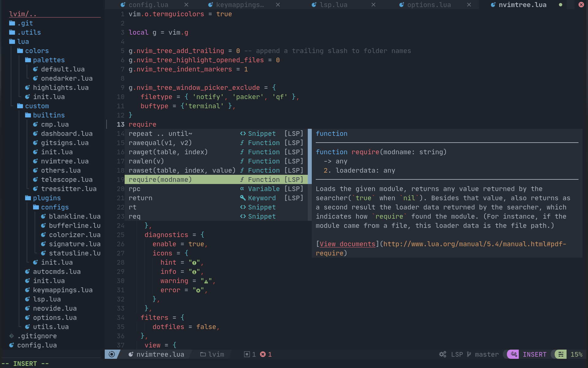Screen dimensions: 588x368
Task: Click the statusline mode circle icon
Action: click(112, 355)
